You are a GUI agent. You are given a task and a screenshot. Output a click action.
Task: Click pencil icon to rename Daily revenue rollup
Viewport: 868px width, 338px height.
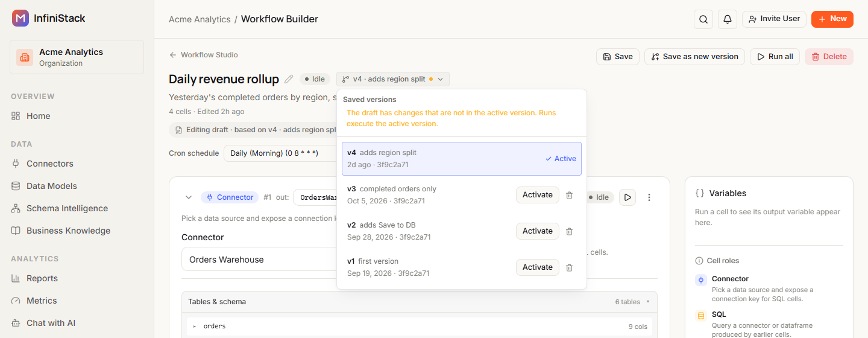(289, 79)
